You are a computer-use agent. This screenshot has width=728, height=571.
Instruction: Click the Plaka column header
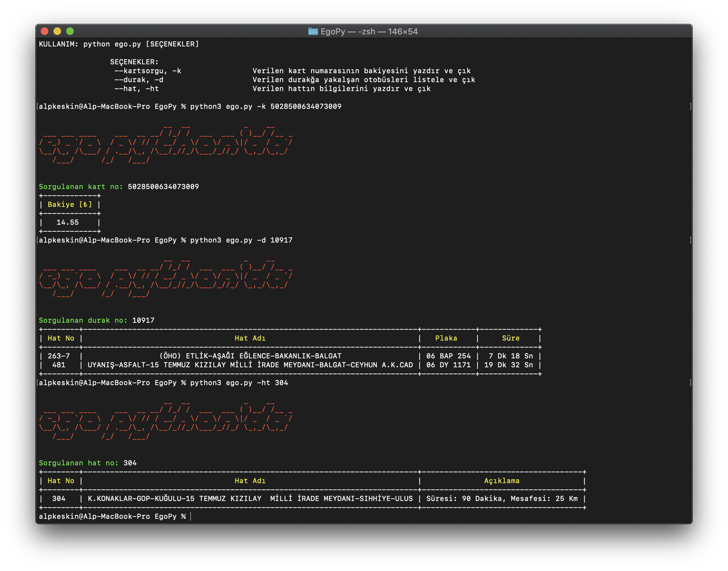(446, 338)
